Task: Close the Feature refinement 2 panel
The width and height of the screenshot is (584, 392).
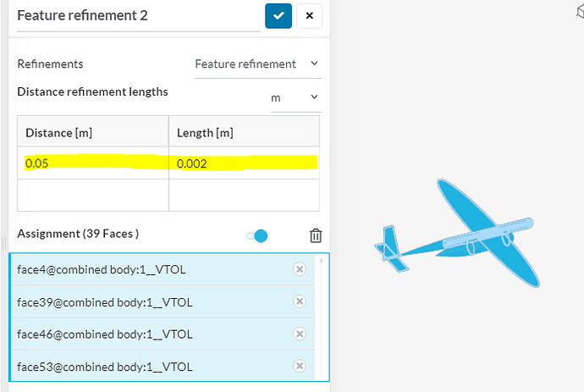Action: 309,16
